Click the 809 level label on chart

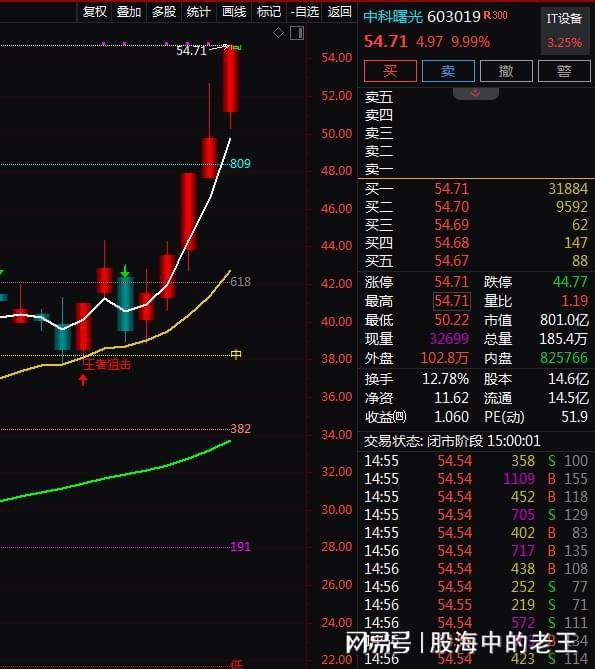pyautogui.click(x=241, y=163)
